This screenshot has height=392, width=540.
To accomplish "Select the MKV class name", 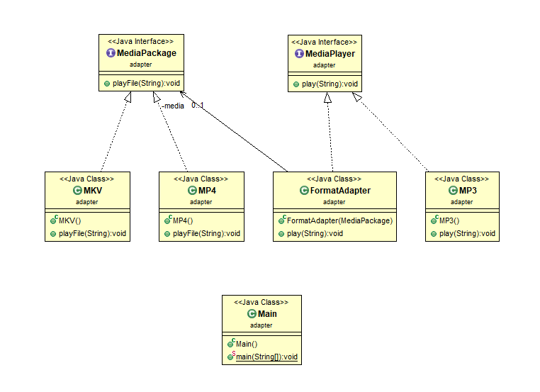I will click(x=93, y=191).
